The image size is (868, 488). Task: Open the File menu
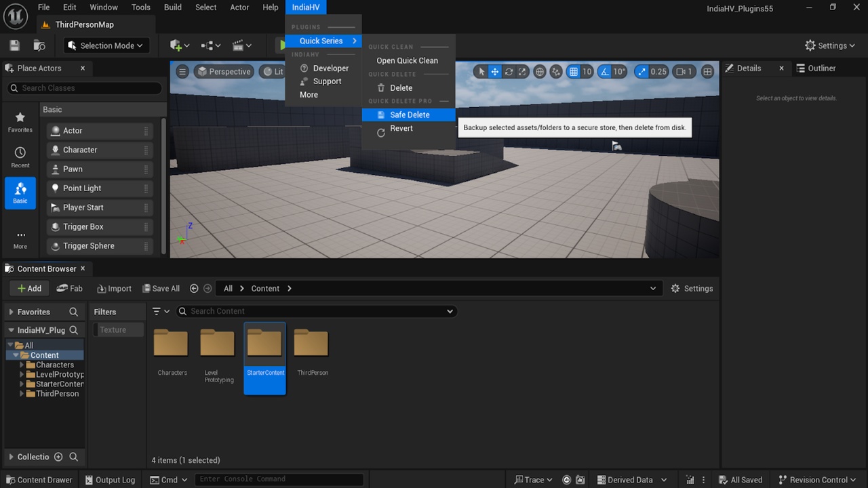(x=43, y=7)
